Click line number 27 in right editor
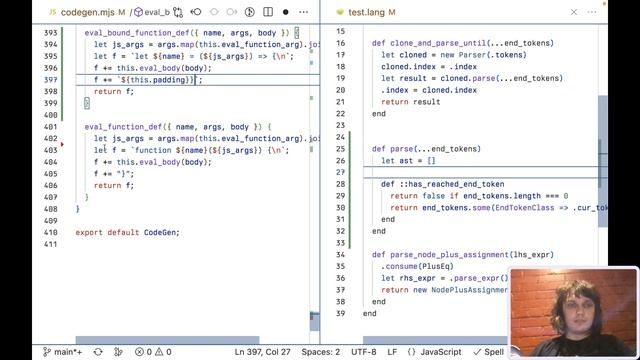The image size is (640, 360). (x=340, y=172)
